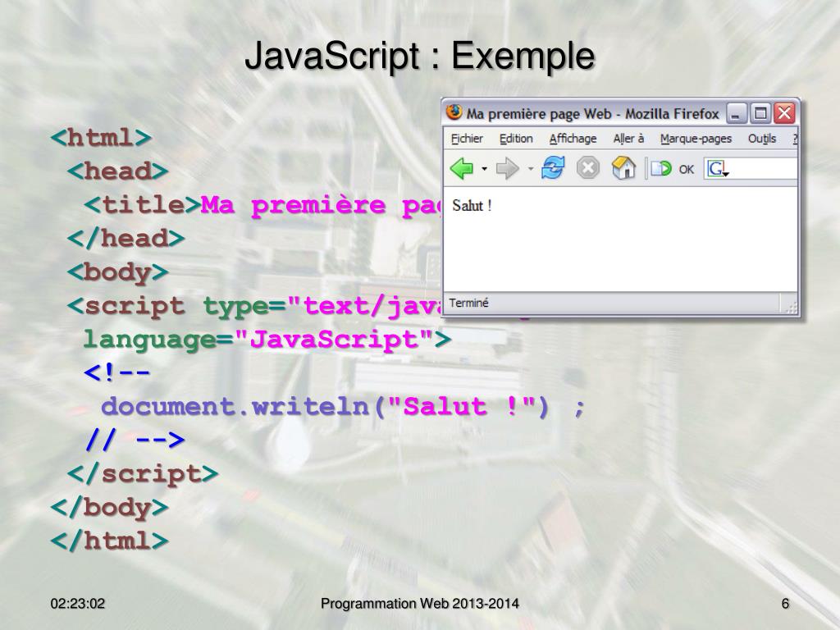
Task: Click the gray Stop loading icon
Action: 587,168
